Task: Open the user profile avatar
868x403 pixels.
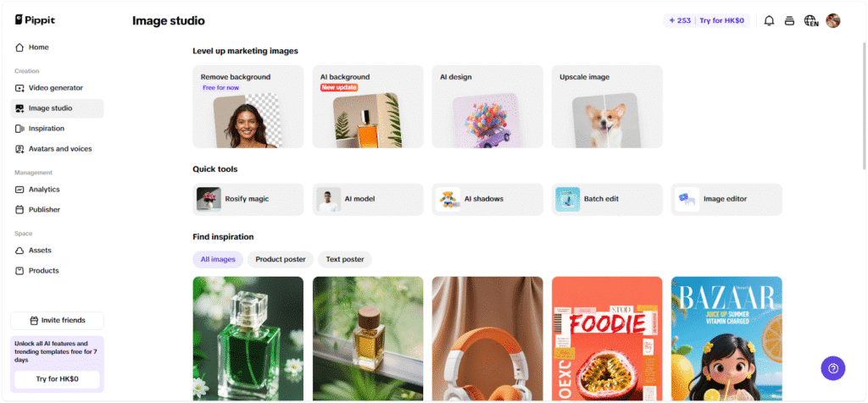Action: coord(833,21)
